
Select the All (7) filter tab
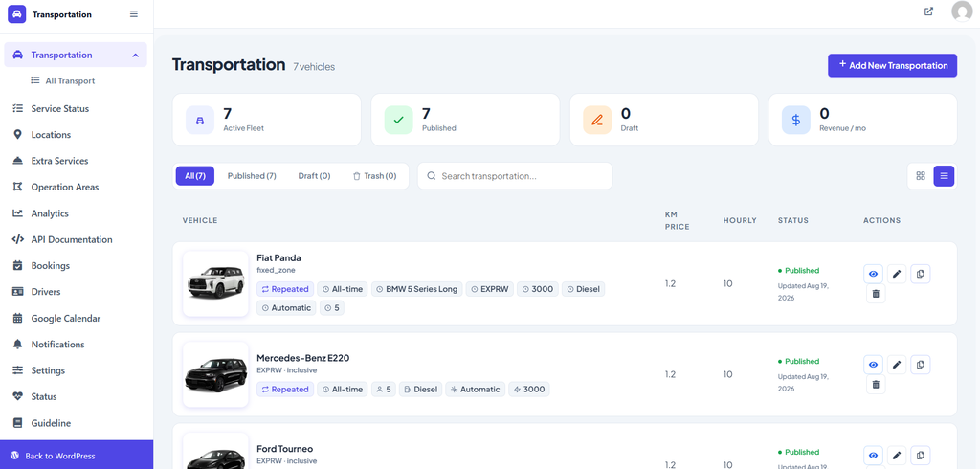(195, 176)
